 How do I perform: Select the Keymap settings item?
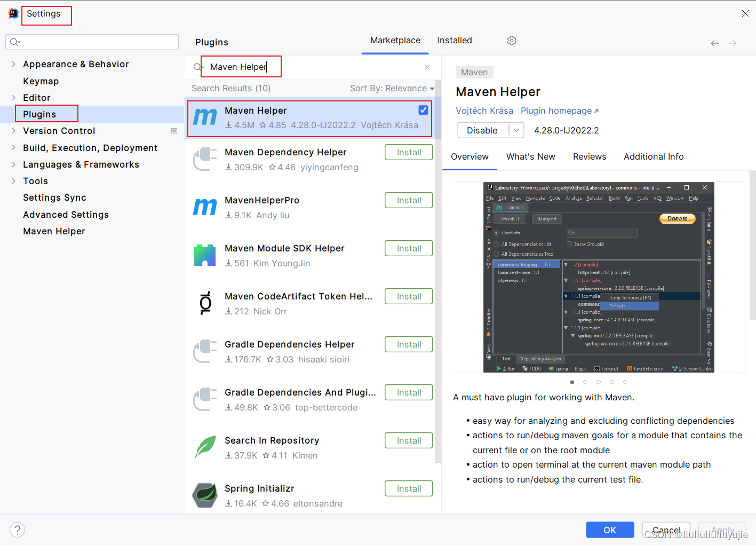tap(41, 81)
